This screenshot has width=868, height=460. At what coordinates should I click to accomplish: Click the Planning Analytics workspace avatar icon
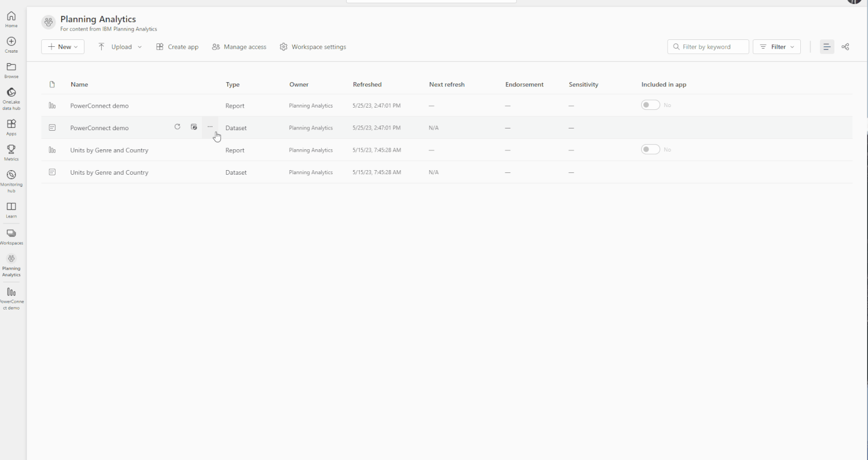coord(49,22)
